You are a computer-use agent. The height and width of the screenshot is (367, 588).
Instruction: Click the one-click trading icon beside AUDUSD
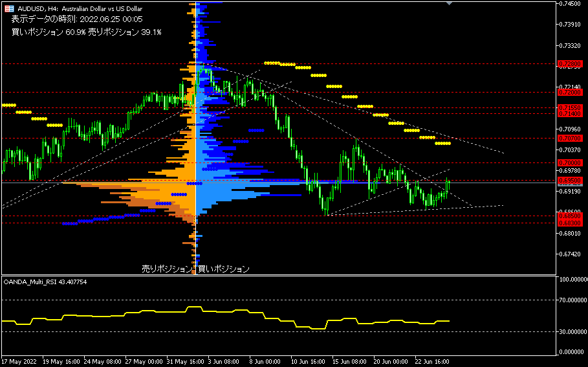click(x=9, y=8)
